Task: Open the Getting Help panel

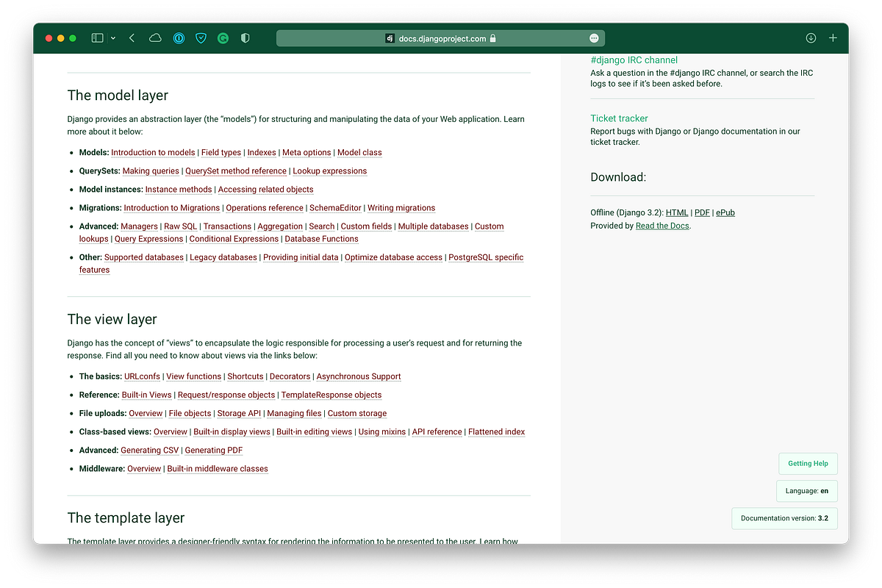Action: (x=808, y=464)
